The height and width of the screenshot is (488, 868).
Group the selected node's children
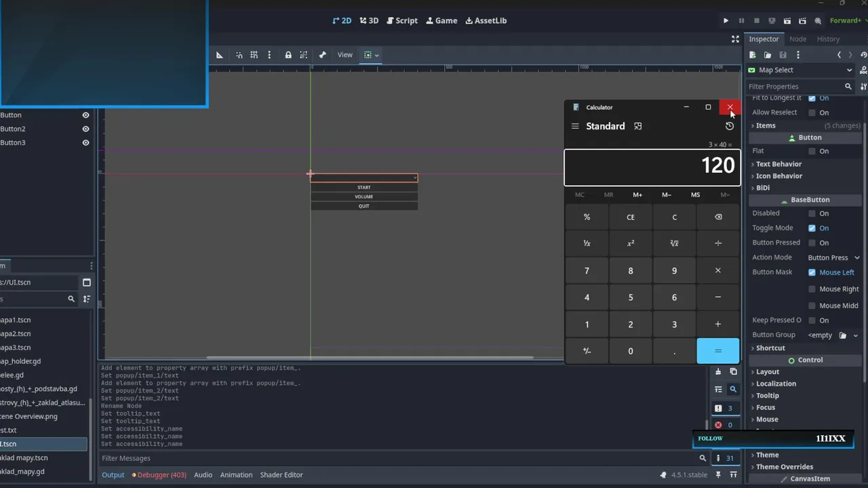click(303, 55)
